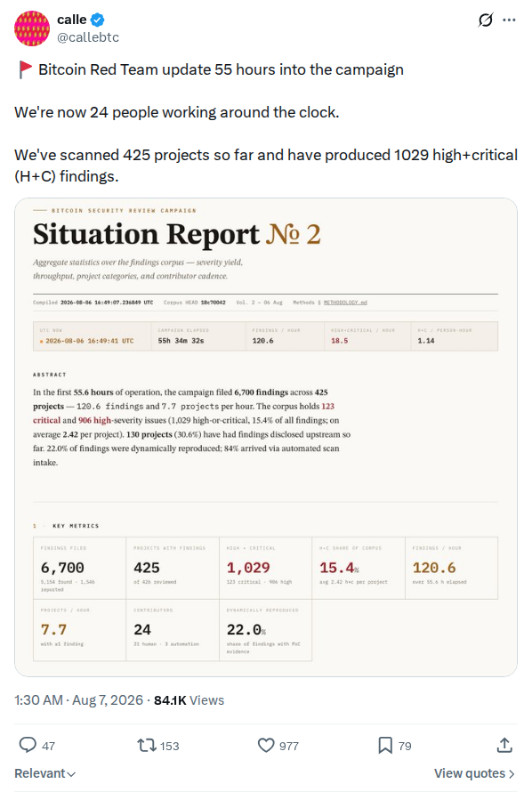
Task: Click the ABSTRACT section label
Action: click(50, 375)
